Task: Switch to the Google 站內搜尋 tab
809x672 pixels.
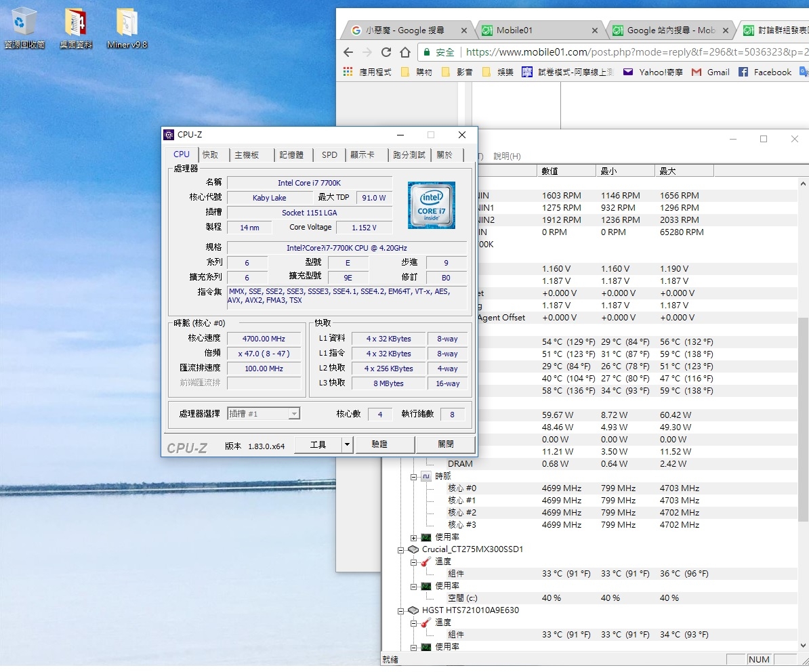Action: (669, 30)
